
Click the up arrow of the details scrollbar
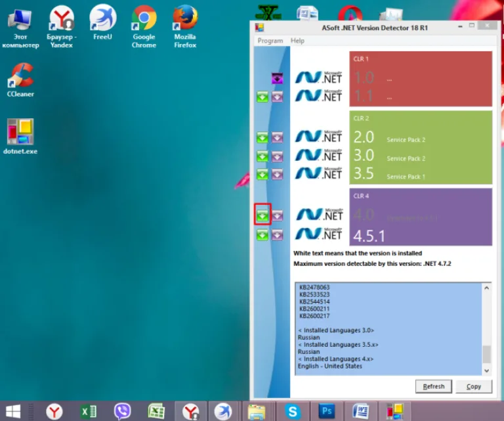(x=487, y=288)
